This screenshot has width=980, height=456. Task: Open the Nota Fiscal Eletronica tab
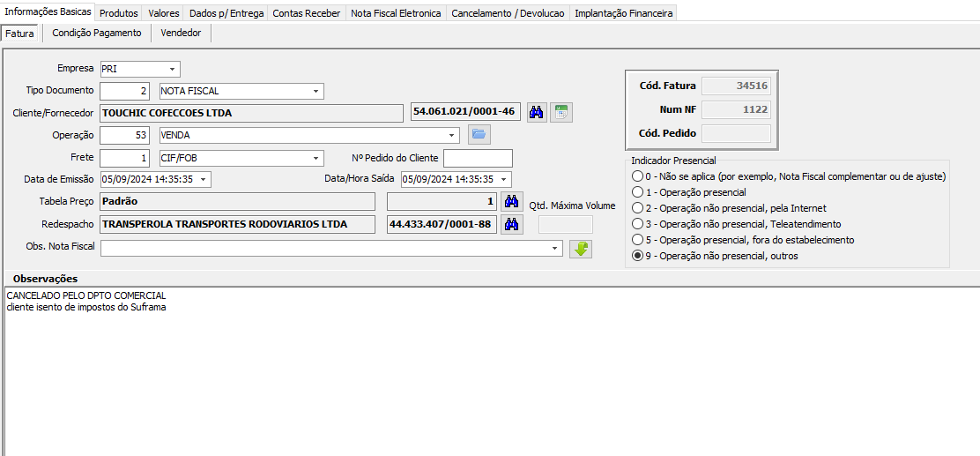coord(396,13)
